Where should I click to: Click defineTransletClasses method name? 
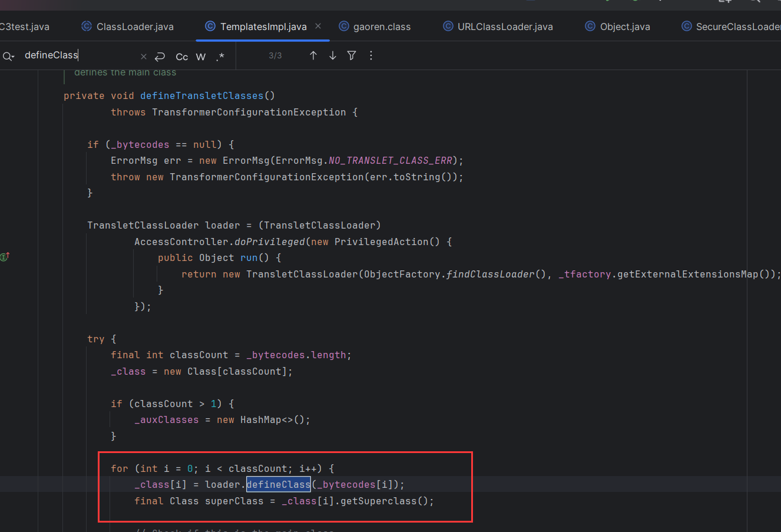click(201, 95)
